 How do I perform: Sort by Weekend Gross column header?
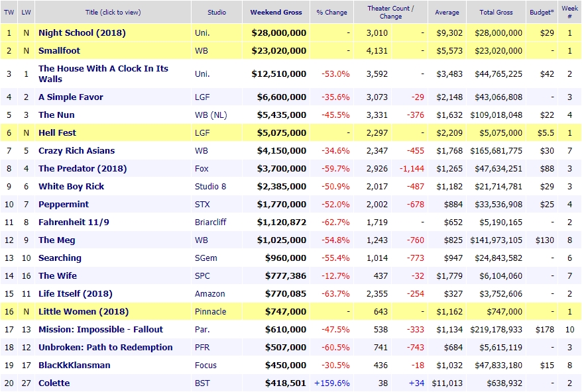tap(276, 12)
